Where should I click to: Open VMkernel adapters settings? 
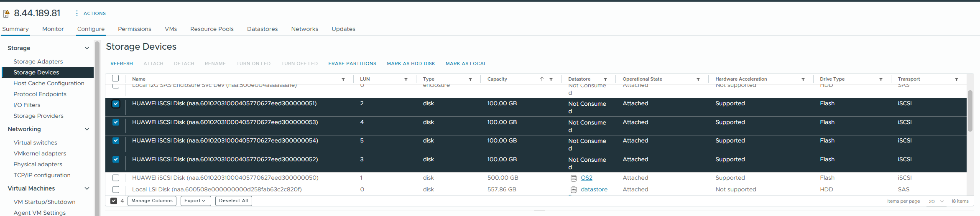point(40,153)
